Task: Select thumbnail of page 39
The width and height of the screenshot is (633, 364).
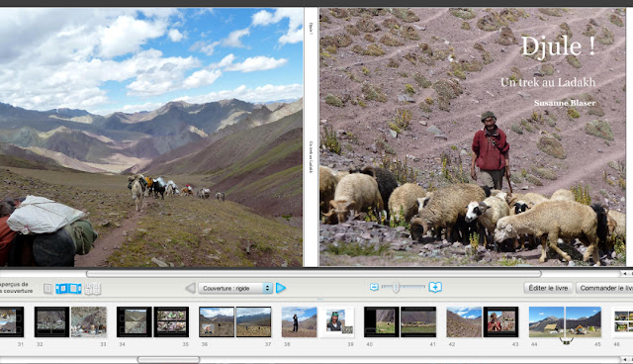Action: (x=336, y=321)
